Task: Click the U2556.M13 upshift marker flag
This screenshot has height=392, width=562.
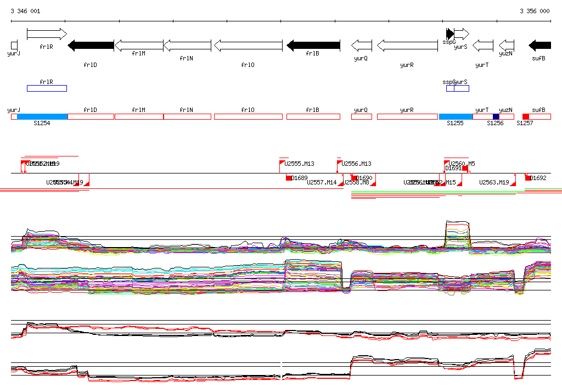Action: (339, 163)
